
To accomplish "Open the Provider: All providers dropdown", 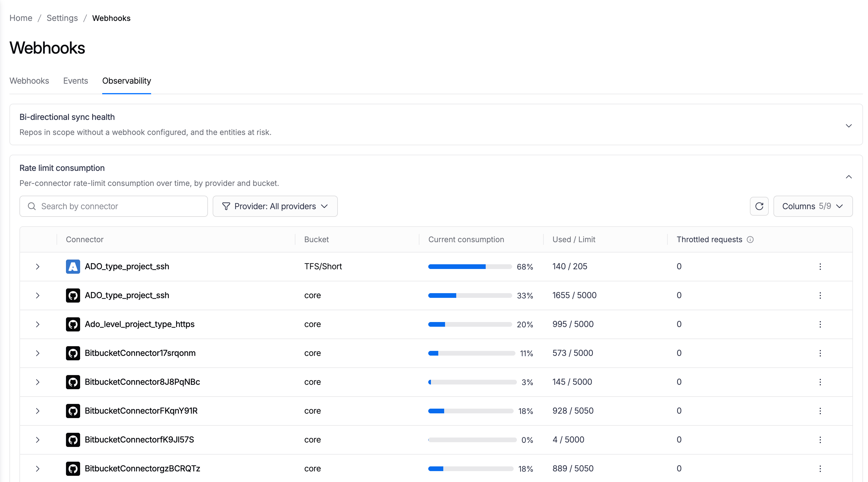I will [275, 206].
